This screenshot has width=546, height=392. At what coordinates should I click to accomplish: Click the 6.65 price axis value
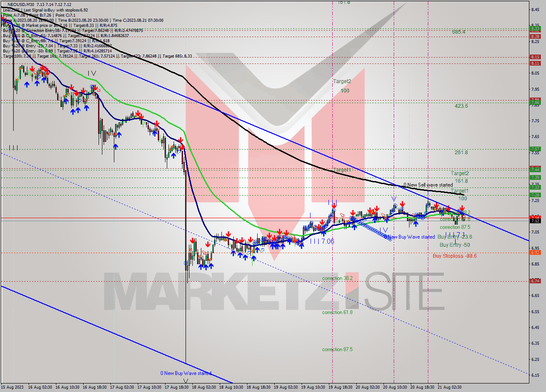(536, 295)
